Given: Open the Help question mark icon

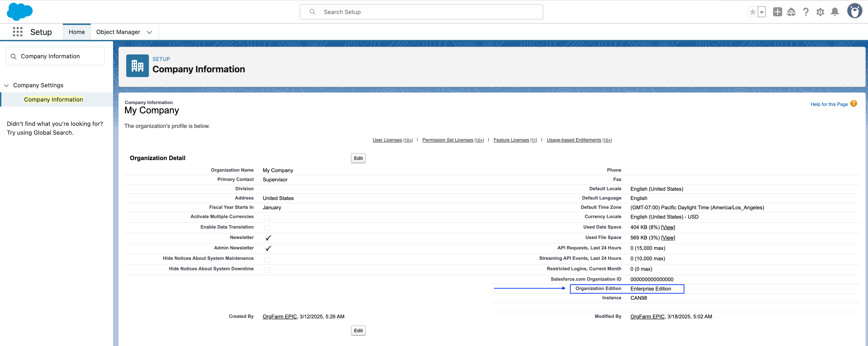Looking at the screenshot, I should (806, 12).
